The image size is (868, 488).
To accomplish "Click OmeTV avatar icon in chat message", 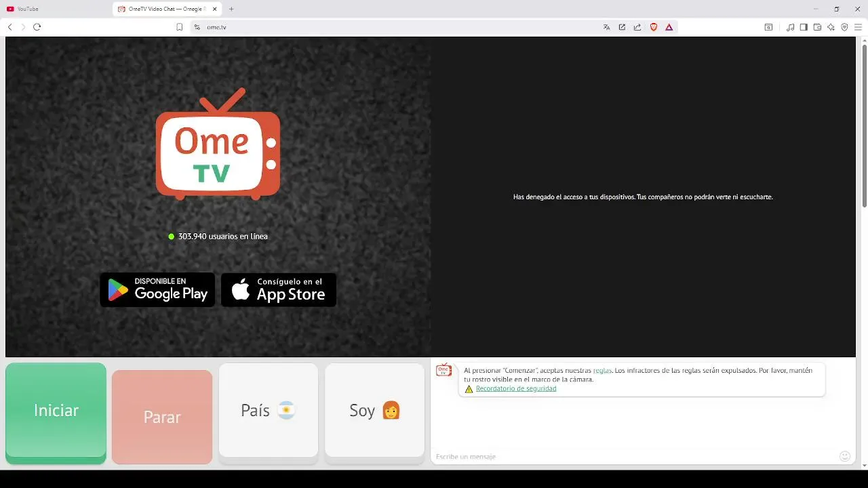I will pyautogui.click(x=443, y=370).
